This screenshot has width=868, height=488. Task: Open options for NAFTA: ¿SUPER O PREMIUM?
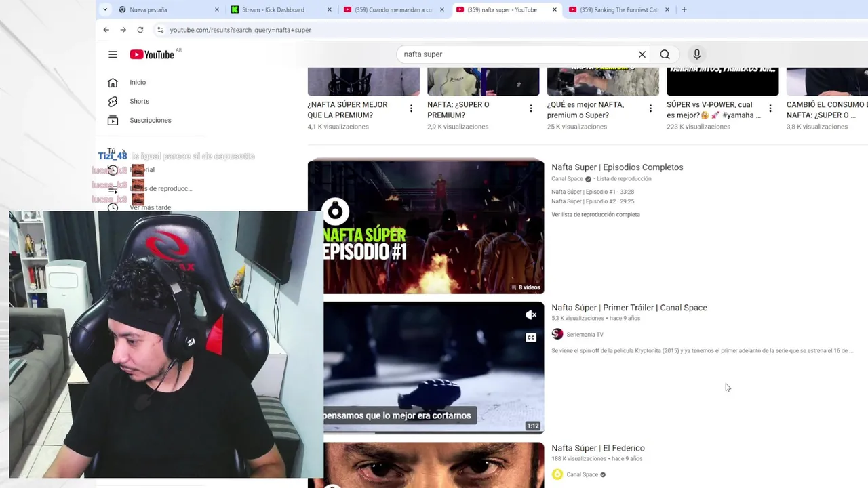click(x=531, y=108)
